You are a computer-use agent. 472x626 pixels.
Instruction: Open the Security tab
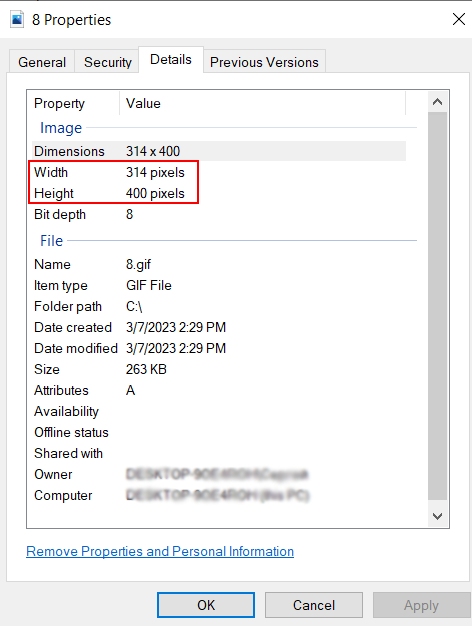point(107,62)
